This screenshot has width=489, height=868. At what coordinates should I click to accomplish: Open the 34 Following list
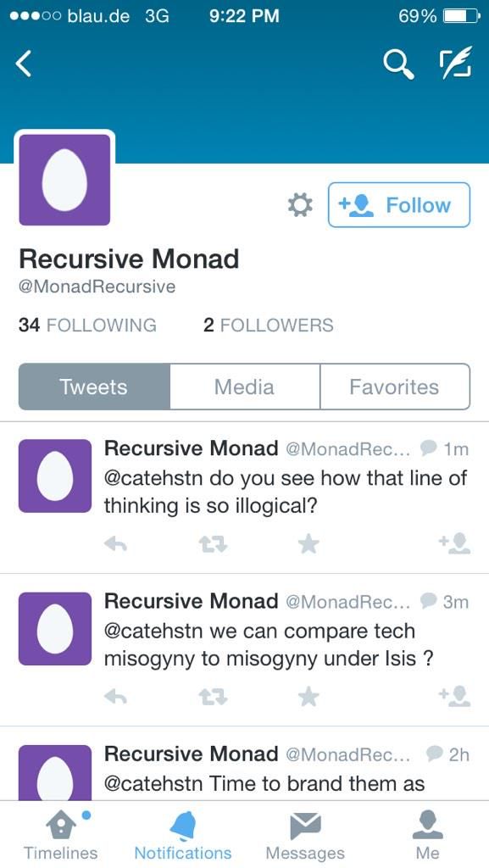(x=87, y=325)
